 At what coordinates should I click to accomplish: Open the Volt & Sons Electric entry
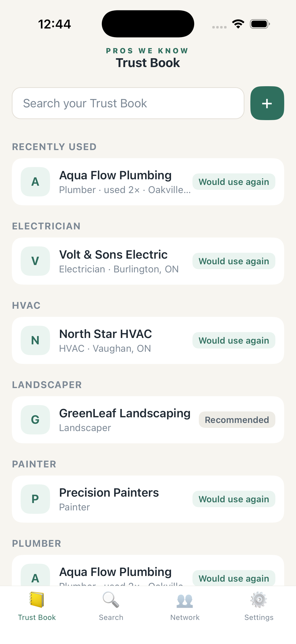click(148, 261)
